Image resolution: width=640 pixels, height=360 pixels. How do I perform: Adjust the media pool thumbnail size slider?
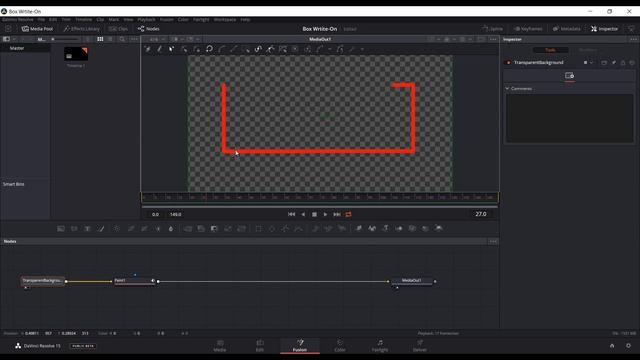pos(65,39)
